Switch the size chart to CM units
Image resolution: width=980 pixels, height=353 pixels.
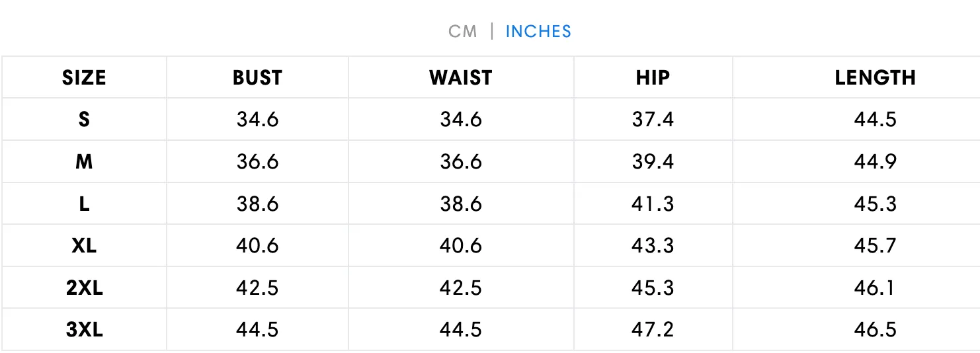pyautogui.click(x=462, y=31)
